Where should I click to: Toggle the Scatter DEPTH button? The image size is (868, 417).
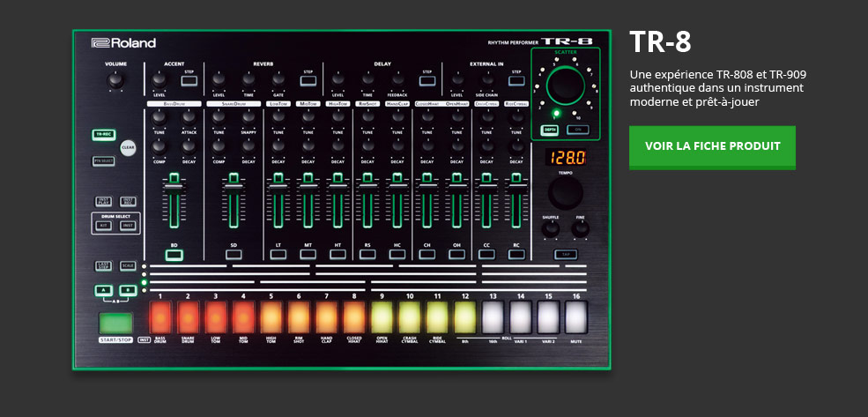(x=549, y=130)
